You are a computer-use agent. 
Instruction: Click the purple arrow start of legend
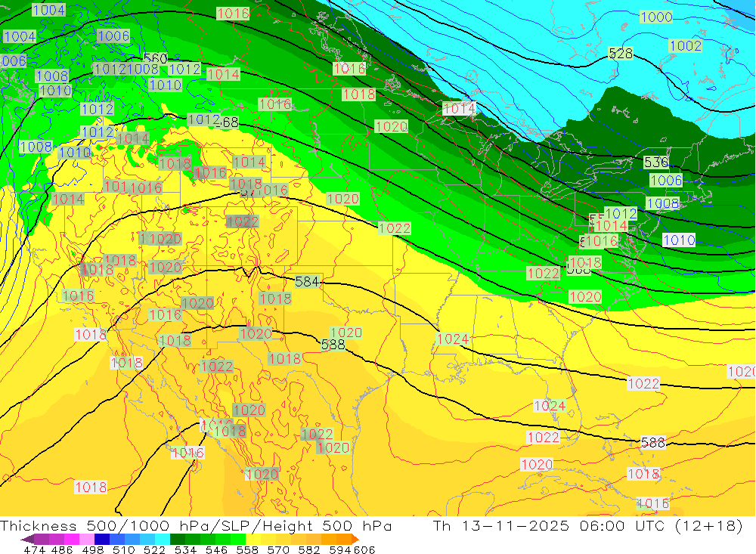27,539
